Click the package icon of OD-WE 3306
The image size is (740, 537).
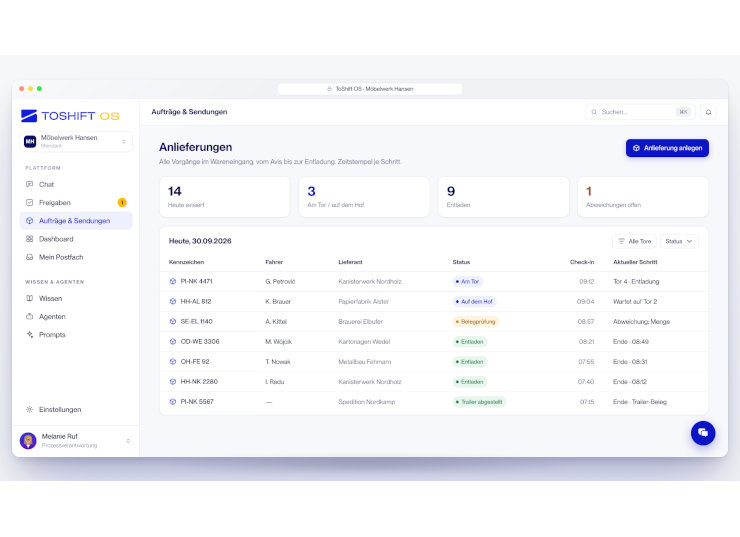173,341
